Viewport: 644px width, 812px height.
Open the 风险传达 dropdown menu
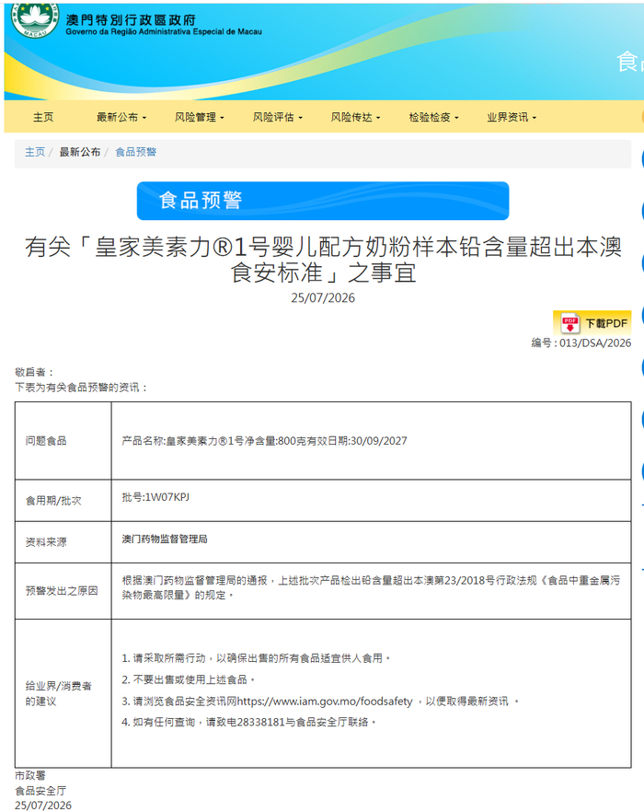pyautogui.click(x=356, y=117)
